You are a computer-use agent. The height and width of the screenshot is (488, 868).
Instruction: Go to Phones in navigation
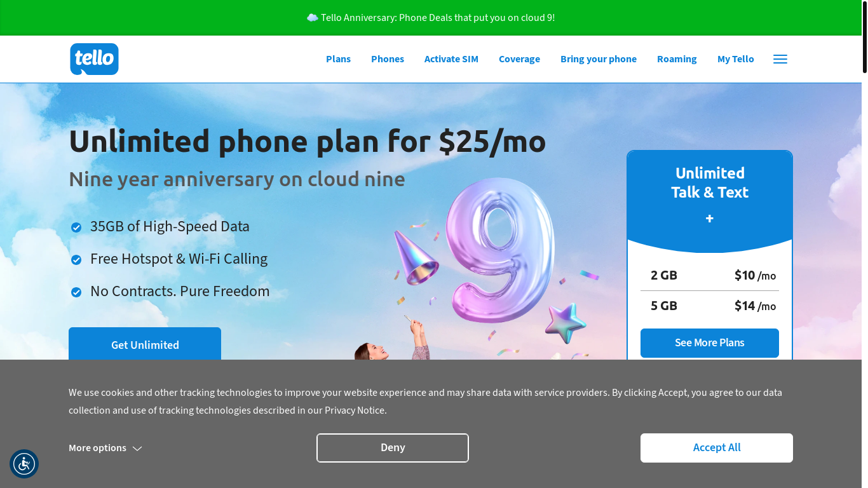(388, 59)
